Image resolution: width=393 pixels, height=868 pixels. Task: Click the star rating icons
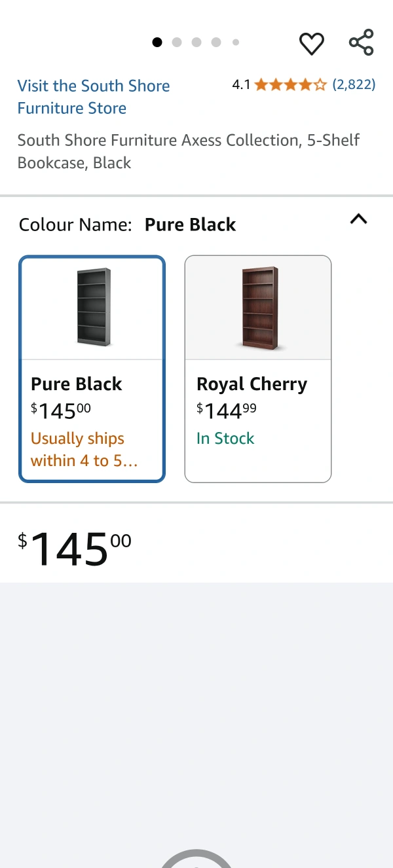pos(290,84)
